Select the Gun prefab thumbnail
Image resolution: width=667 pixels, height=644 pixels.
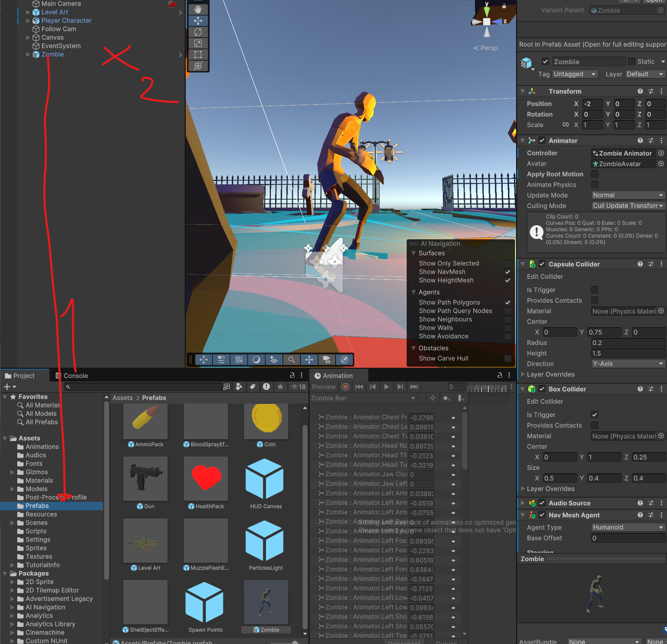[x=145, y=478]
